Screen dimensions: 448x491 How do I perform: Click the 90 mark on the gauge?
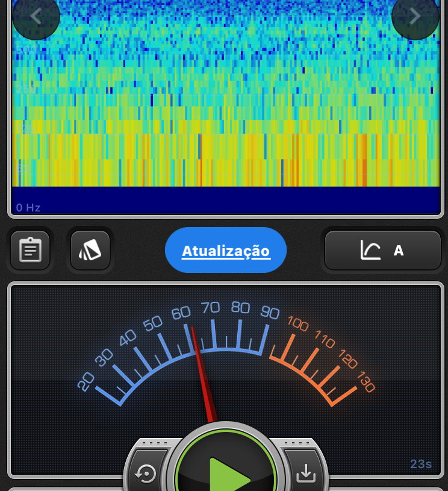tap(270, 313)
